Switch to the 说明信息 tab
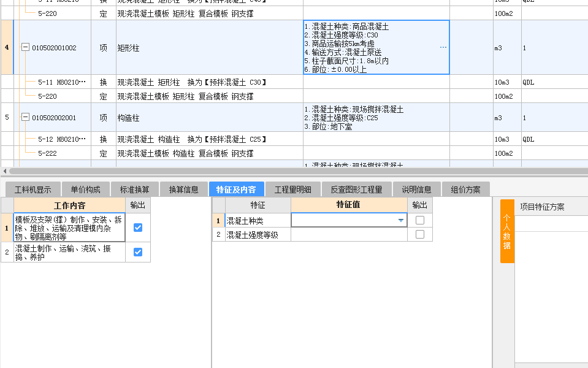 416,190
